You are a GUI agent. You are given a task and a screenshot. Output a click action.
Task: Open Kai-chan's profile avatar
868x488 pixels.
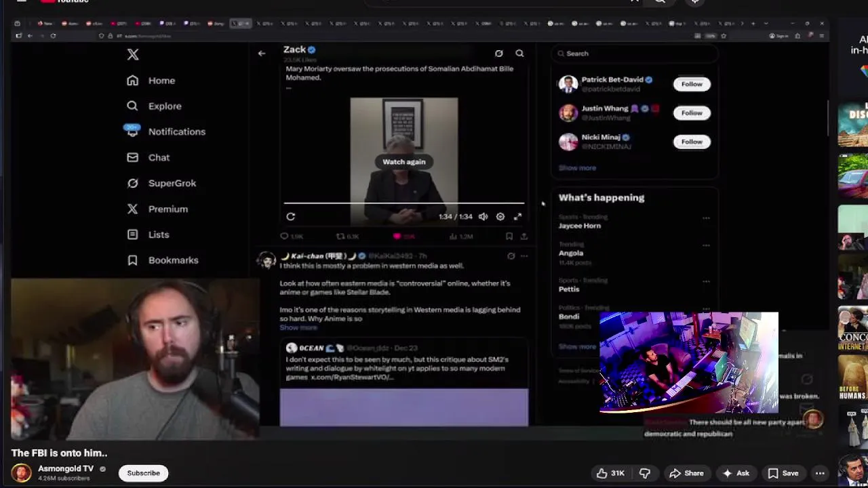pos(267,262)
